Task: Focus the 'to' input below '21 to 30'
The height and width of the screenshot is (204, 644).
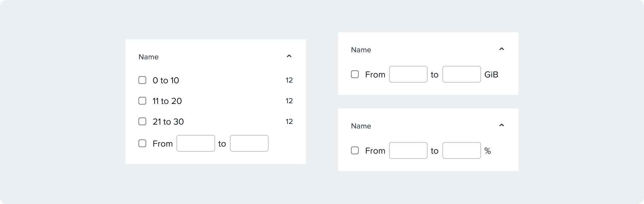Action: pyautogui.click(x=249, y=143)
